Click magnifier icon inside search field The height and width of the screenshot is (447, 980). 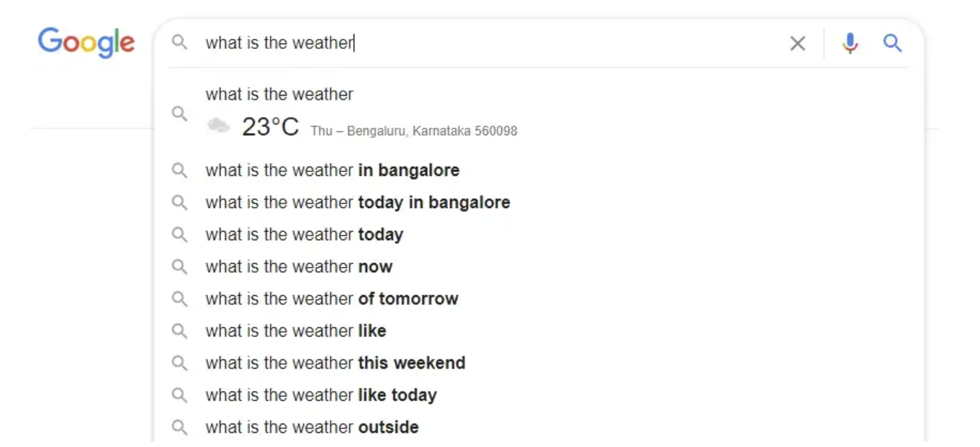pos(179,43)
